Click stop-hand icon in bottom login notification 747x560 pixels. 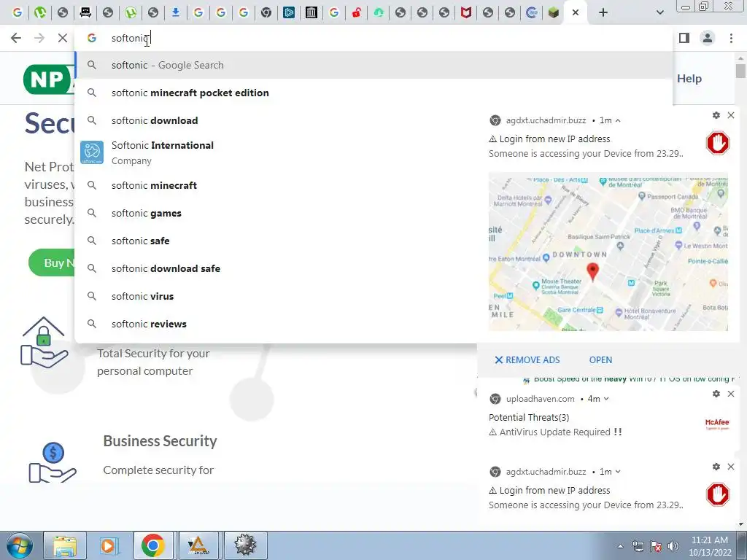(x=718, y=494)
